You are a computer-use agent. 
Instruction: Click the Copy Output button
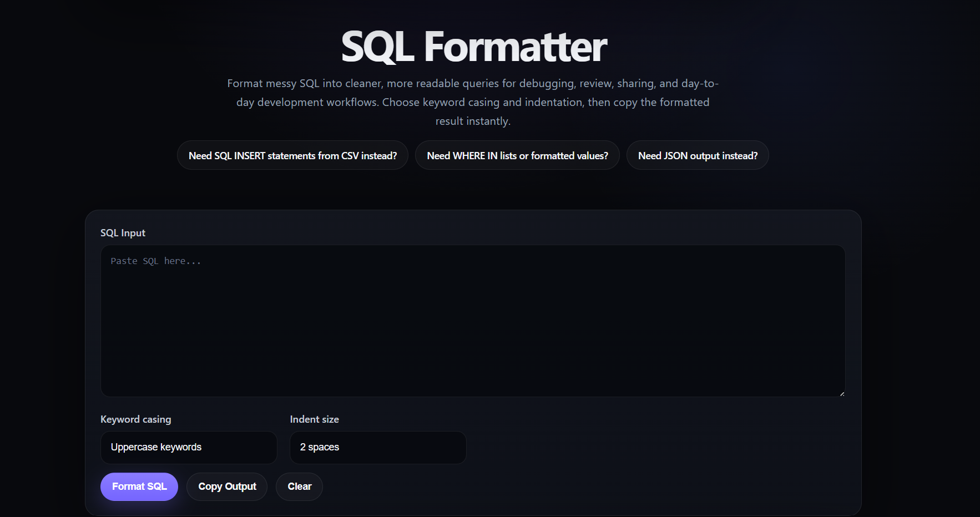click(227, 487)
